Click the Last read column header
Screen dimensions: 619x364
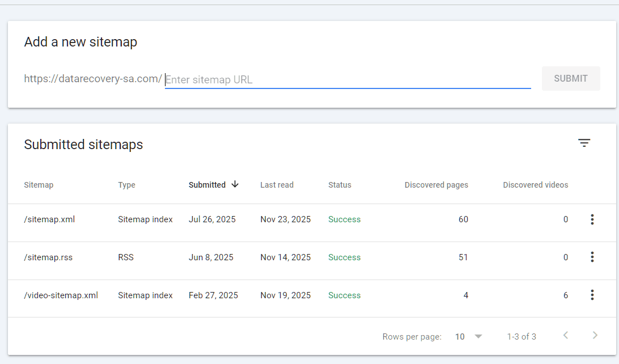[277, 185]
